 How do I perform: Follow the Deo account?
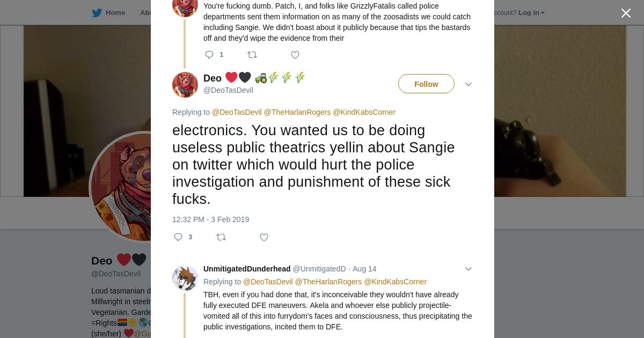[x=426, y=84]
